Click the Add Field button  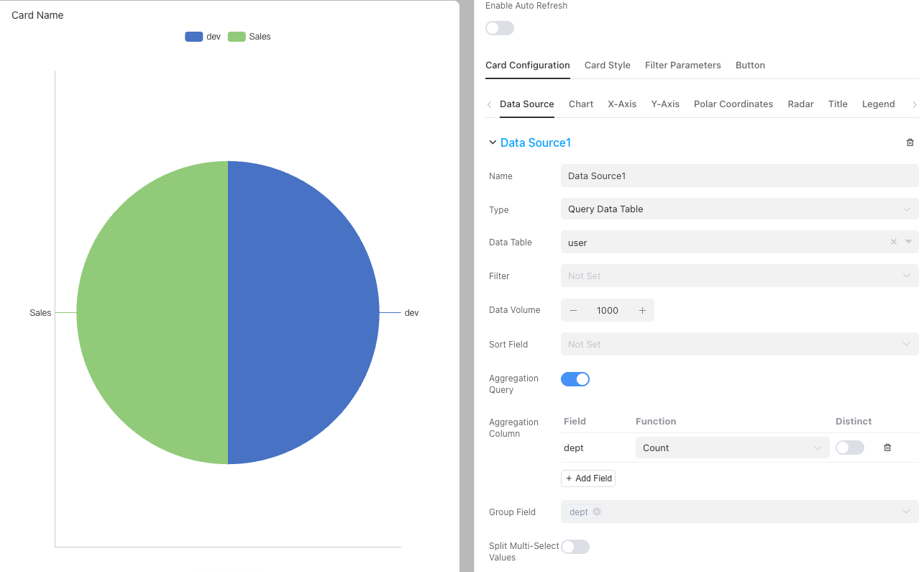click(x=587, y=478)
